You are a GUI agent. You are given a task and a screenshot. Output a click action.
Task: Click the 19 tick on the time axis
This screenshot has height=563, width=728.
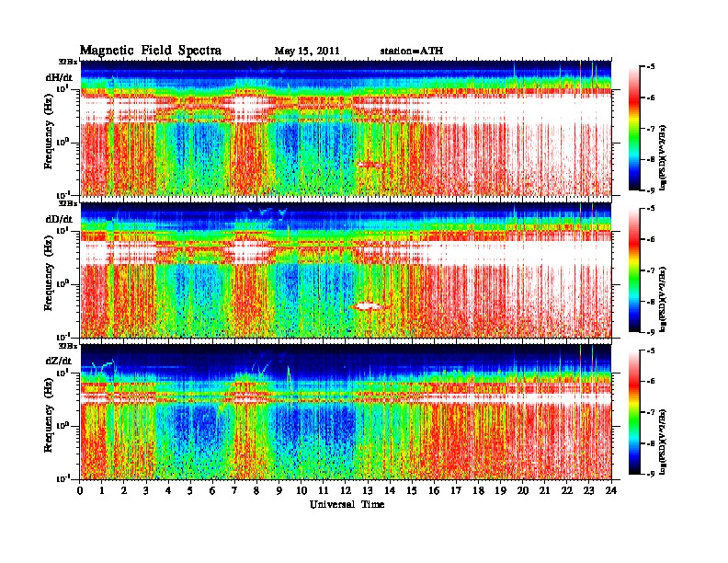click(x=500, y=490)
